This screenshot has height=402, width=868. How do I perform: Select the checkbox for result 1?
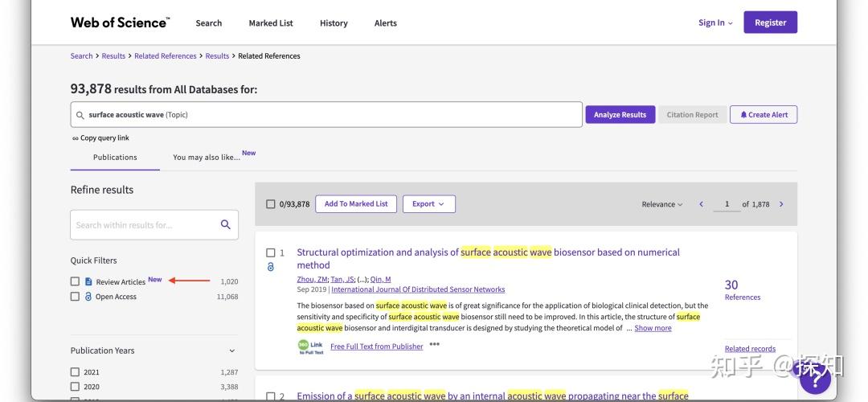[271, 252]
